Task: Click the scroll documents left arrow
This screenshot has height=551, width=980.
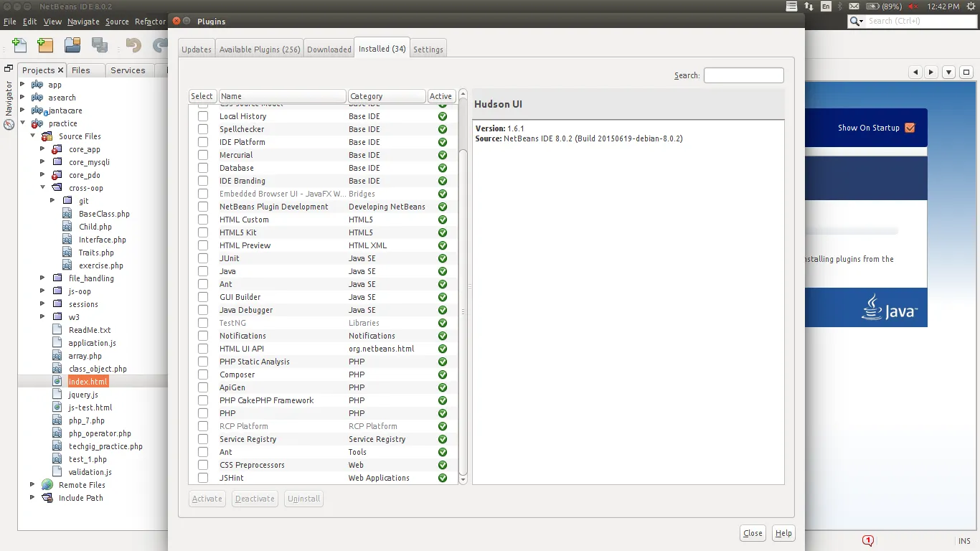Action: [x=915, y=72]
